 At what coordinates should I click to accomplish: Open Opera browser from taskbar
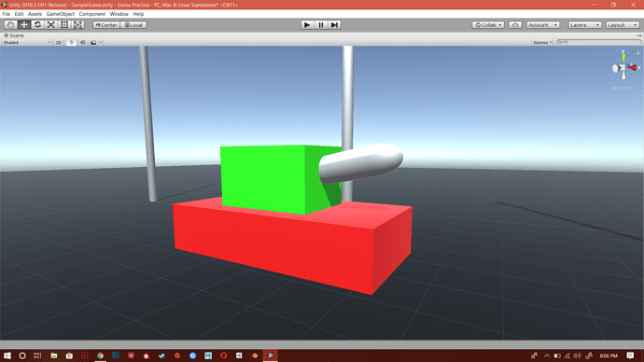point(223,355)
